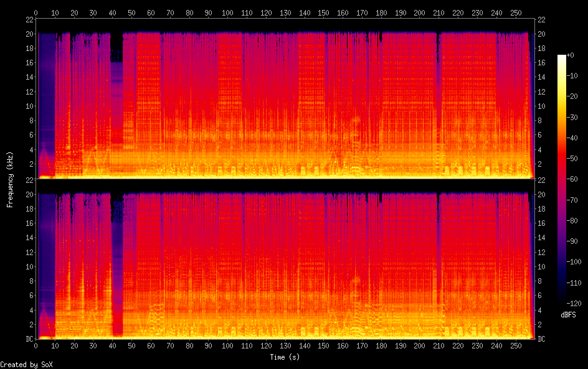Click the 40 tick on the bottom time axis

pyautogui.click(x=113, y=345)
